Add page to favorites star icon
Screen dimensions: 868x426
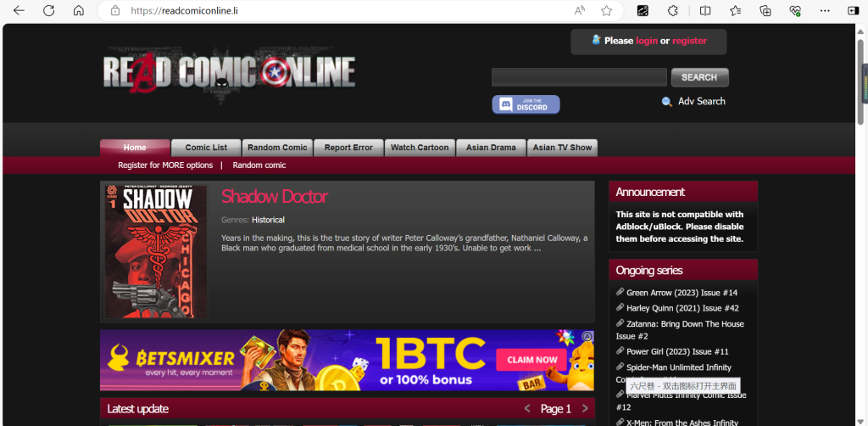607,10
